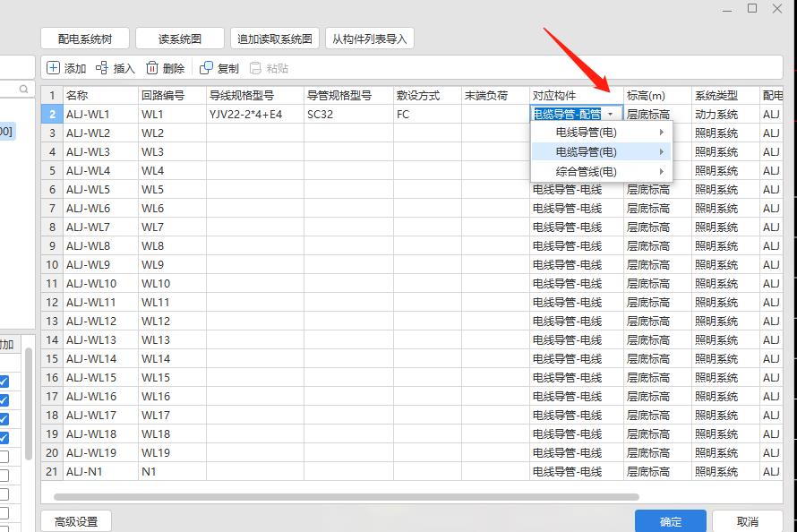
Task: Select row number 2 header
Action: coord(52,115)
